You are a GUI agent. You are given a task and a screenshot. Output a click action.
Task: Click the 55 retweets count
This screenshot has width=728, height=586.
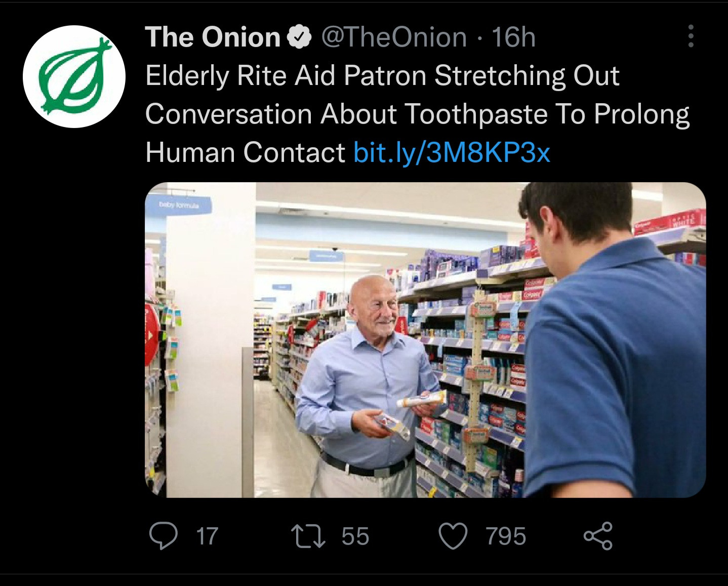point(355,536)
